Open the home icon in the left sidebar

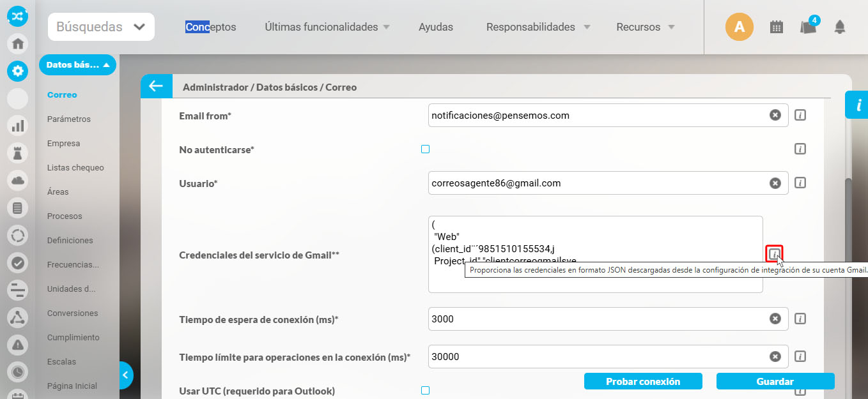[17, 43]
